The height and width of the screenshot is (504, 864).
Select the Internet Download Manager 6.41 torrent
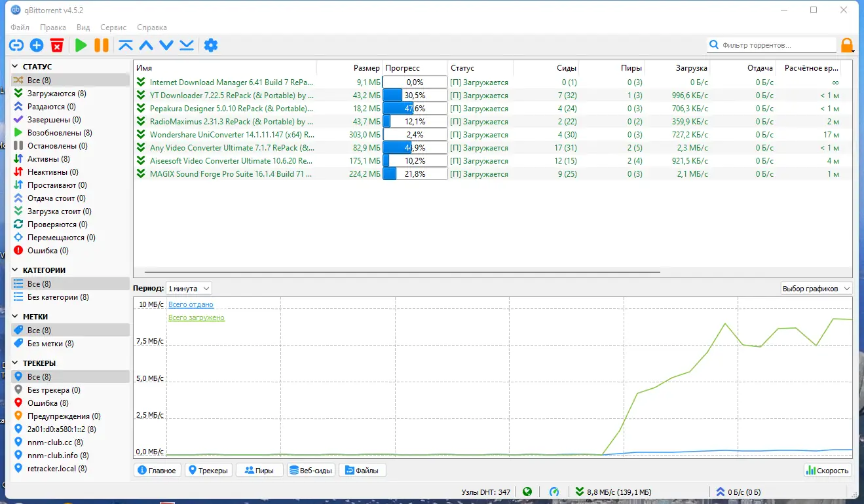tap(493, 82)
